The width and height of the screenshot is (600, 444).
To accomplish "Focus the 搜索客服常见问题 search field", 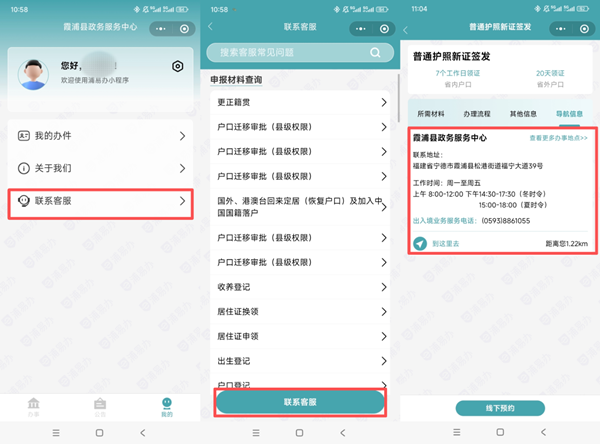I will click(300, 52).
